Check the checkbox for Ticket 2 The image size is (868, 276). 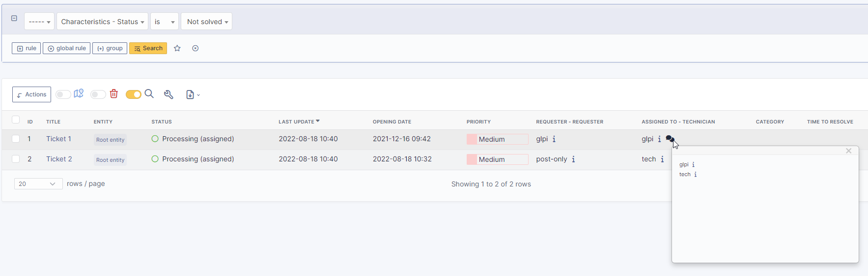16,159
